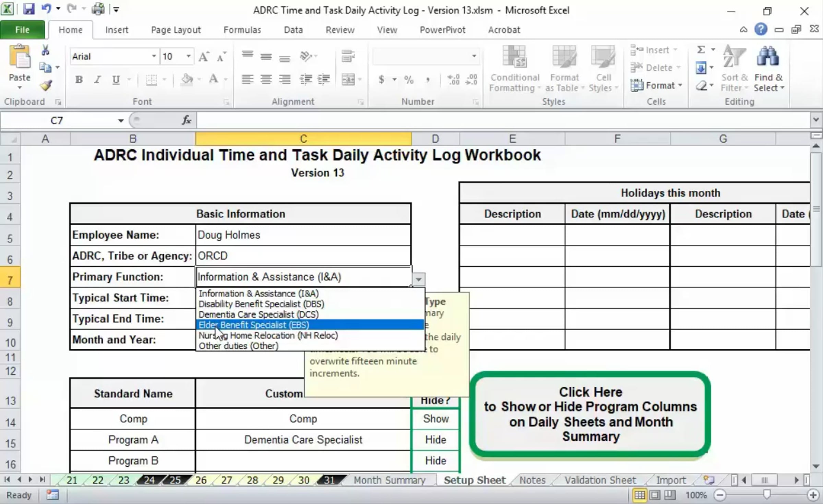Click the Save icon in quick access toolbar
Image resolution: width=823 pixels, height=504 pixels.
pos(29,9)
